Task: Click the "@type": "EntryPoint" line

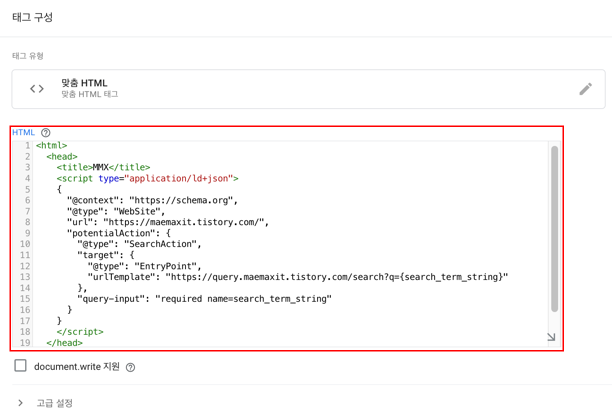Action: pyautogui.click(x=144, y=266)
